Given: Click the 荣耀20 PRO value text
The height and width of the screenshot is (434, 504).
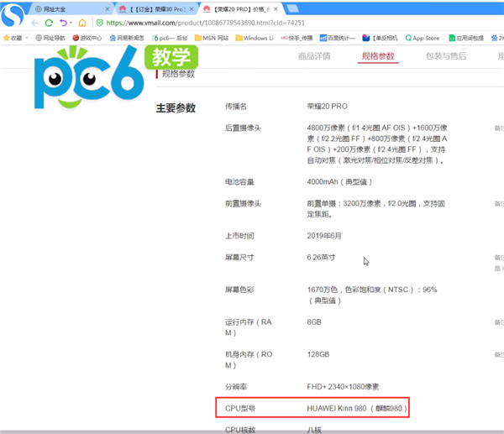Looking at the screenshot, I should [x=328, y=107].
